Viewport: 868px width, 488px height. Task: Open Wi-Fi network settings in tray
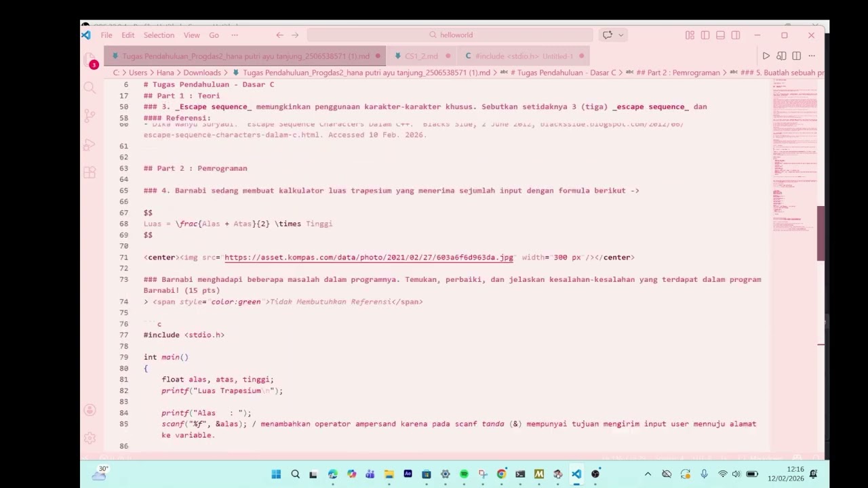[x=722, y=474]
